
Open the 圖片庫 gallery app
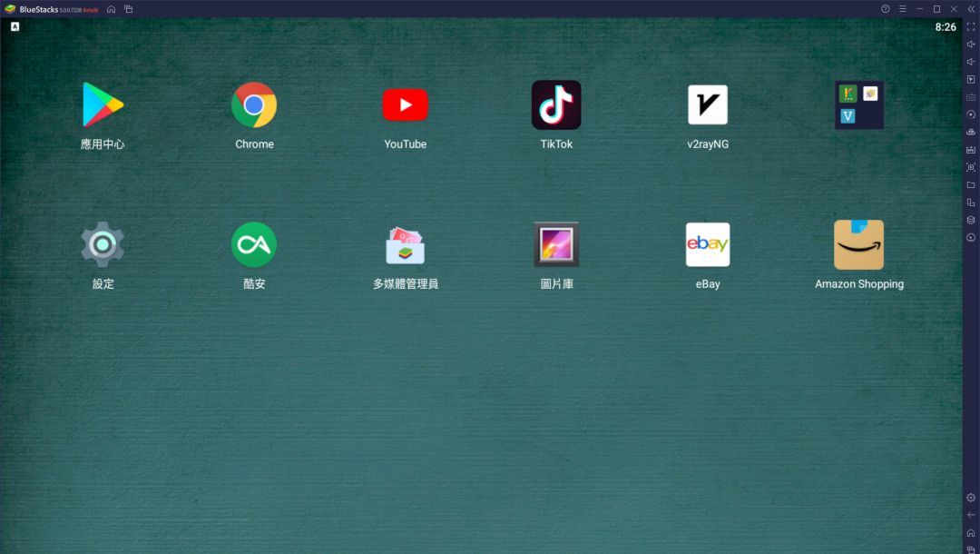(x=556, y=244)
